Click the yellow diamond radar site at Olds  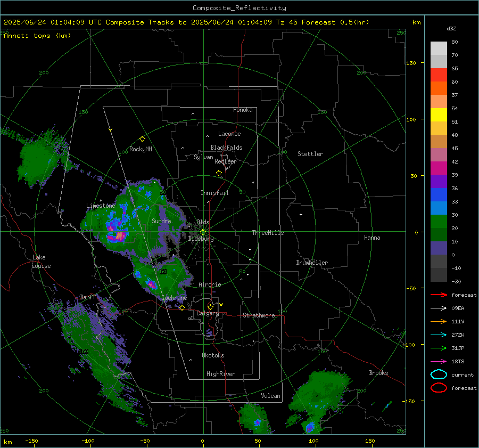pos(203,232)
